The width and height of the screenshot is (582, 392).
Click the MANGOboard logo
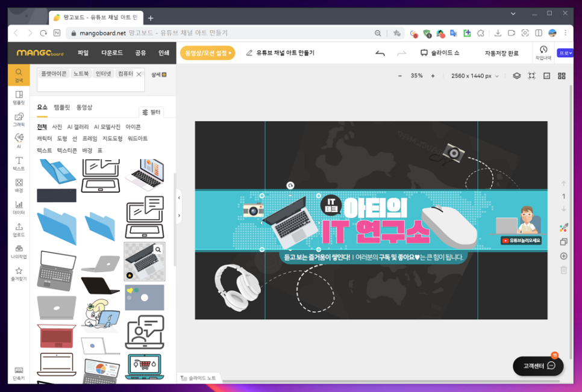pos(40,53)
